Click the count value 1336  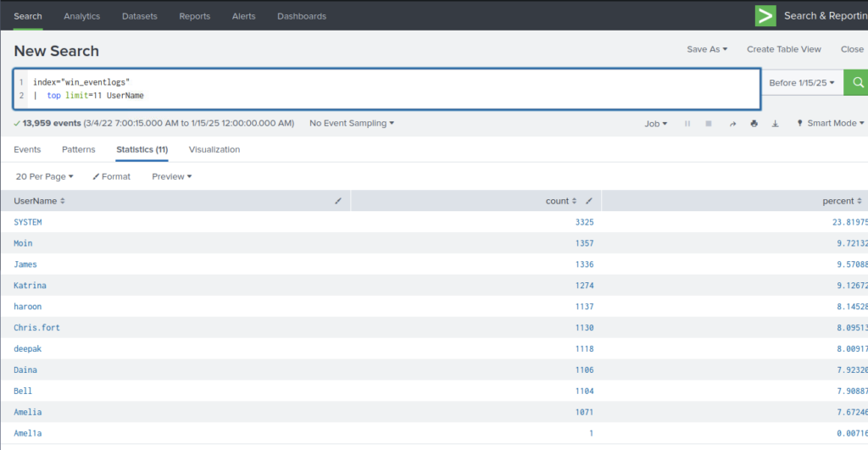pyautogui.click(x=584, y=264)
